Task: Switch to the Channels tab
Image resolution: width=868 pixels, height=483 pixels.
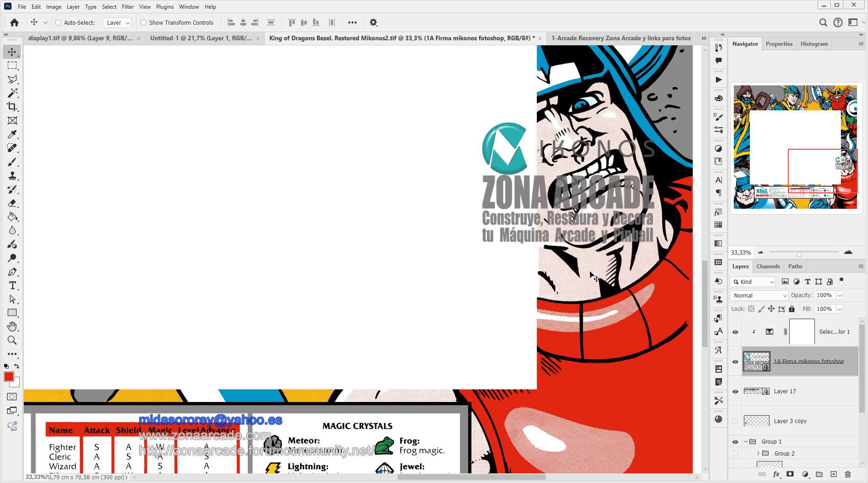Action: pyautogui.click(x=768, y=266)
